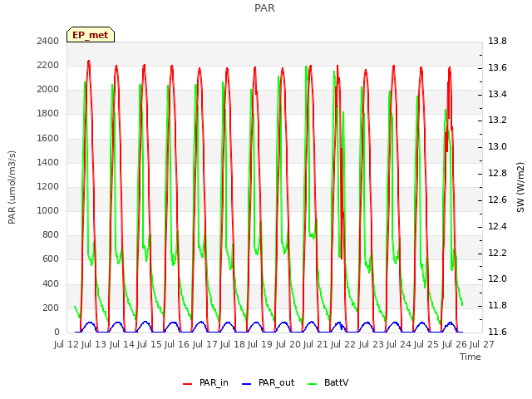This screenshot has height=399, width=532.
Task: Click the 12.2 right axis value
Action: pyautogui.click(x=497, y=253)
